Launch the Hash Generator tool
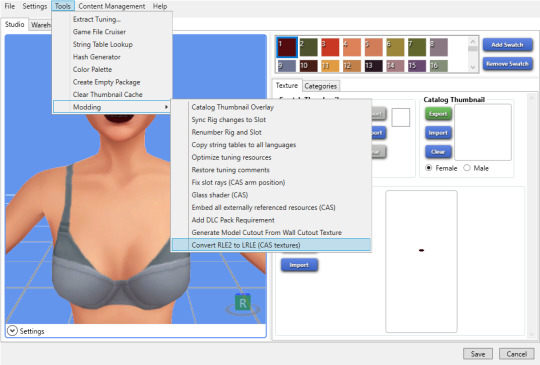540x365 pixels. [x=112, y=57]
